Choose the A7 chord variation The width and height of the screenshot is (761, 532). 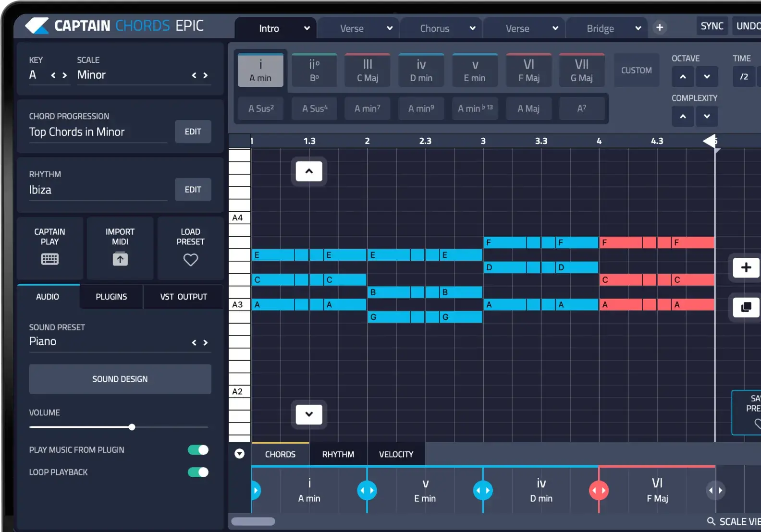point(582,109)
